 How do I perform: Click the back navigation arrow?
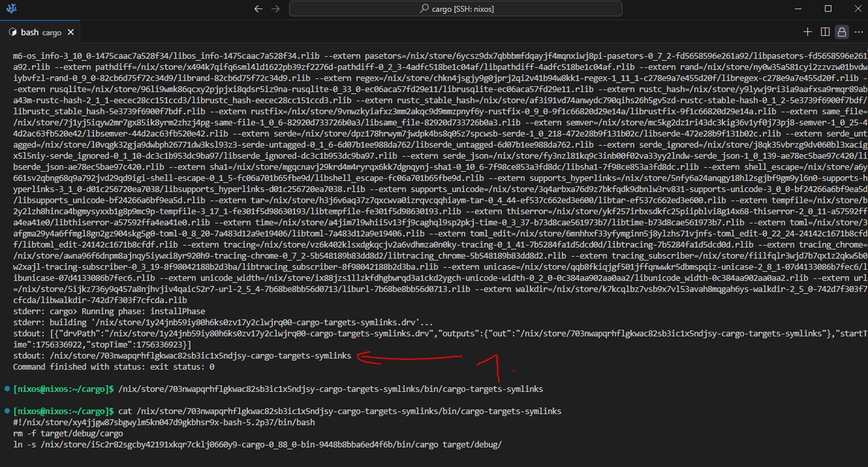pos(258,8)
